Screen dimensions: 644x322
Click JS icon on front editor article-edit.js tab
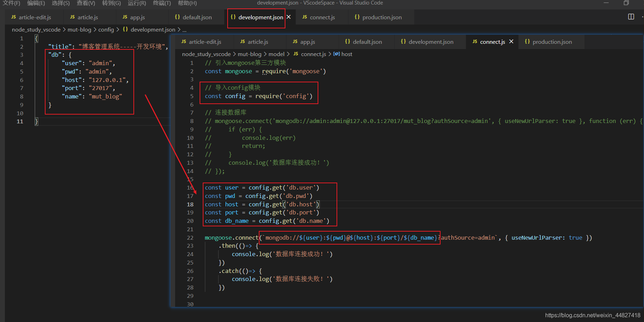tap(184, 41)
